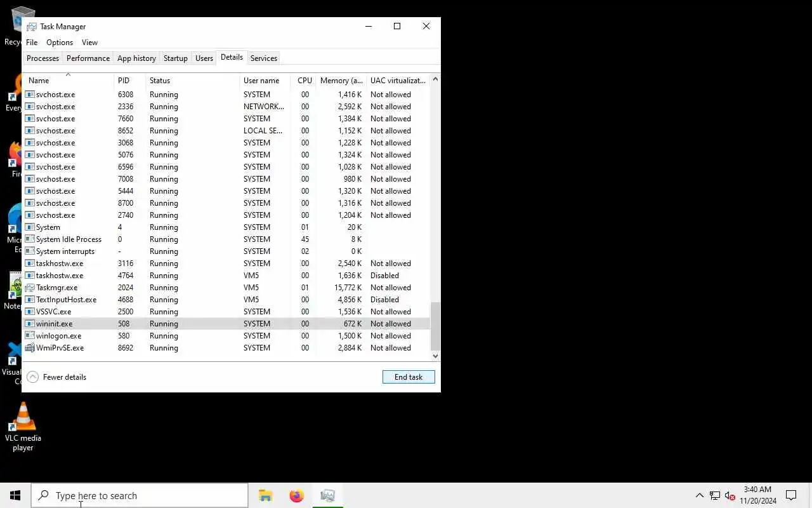Screen dimensions: 812x508
Task: Click the taskbar clock and date
Action: click(x=757, y=495)
